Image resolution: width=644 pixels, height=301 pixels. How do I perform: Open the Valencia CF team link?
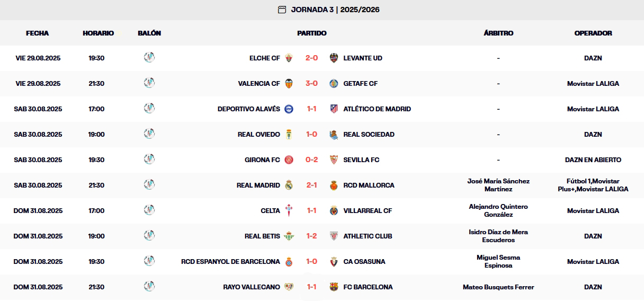259,83
